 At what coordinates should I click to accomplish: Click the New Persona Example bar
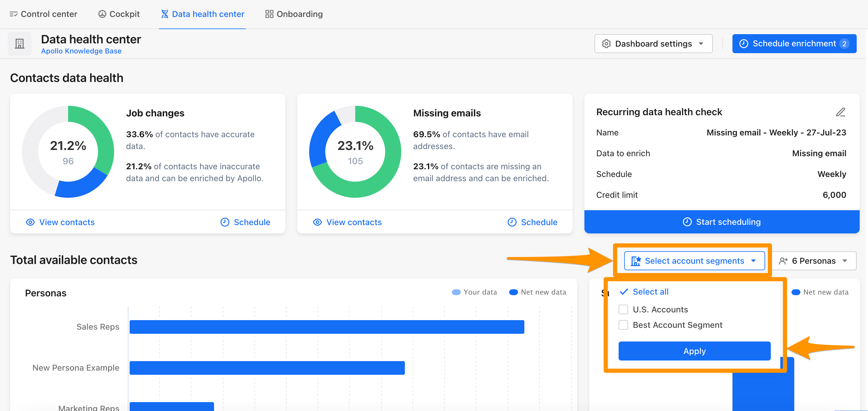[x=267, y=368]
